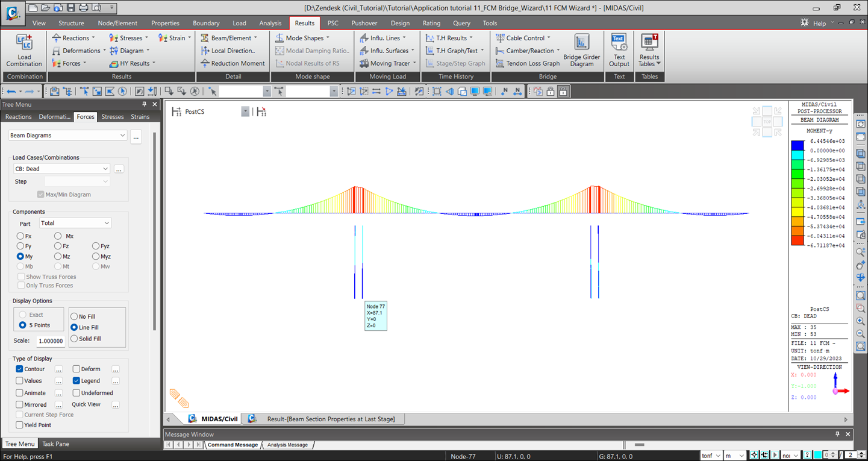Click the print icon in title bar
This screenshot has height=461, width=868.
pos(84,8)
